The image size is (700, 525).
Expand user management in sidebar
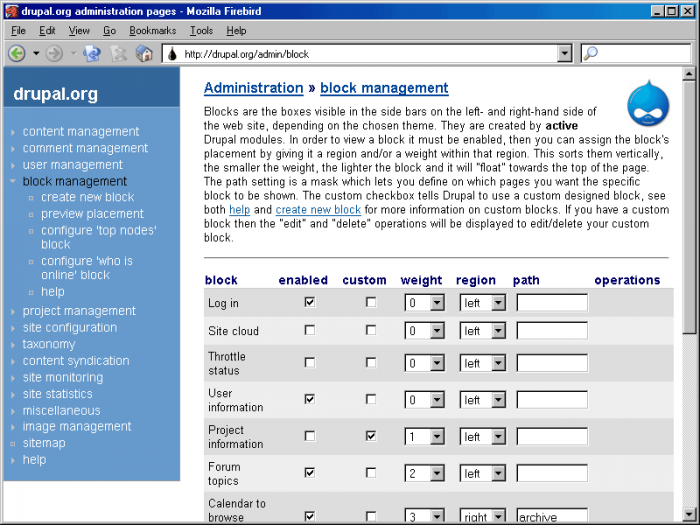tap(73, 165)
